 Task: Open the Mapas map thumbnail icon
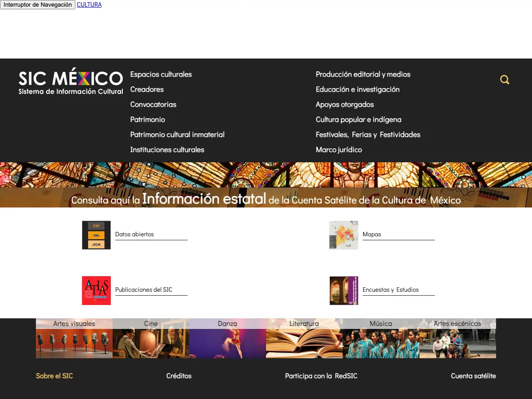click(344, 235)
